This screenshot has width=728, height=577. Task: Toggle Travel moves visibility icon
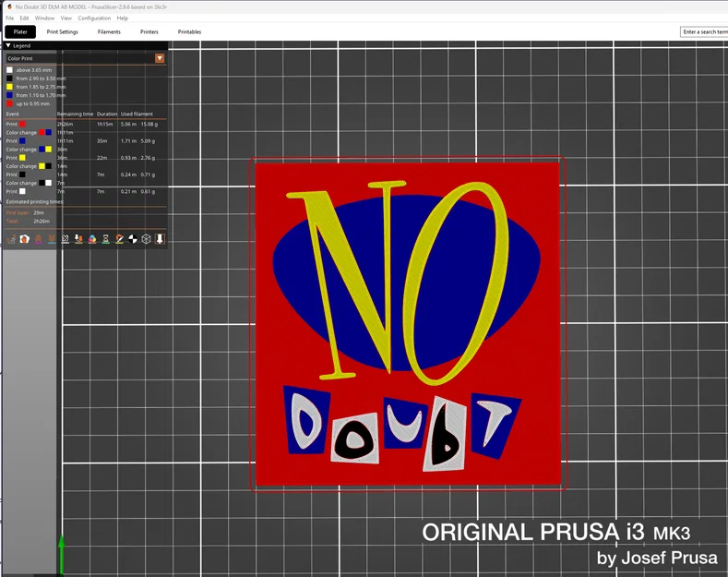coord(11,239)
